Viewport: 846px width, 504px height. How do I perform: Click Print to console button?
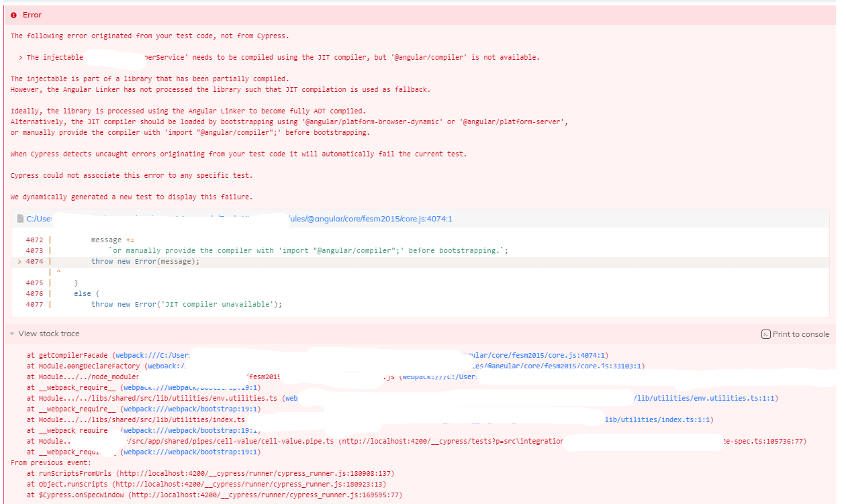pos(796,334)
